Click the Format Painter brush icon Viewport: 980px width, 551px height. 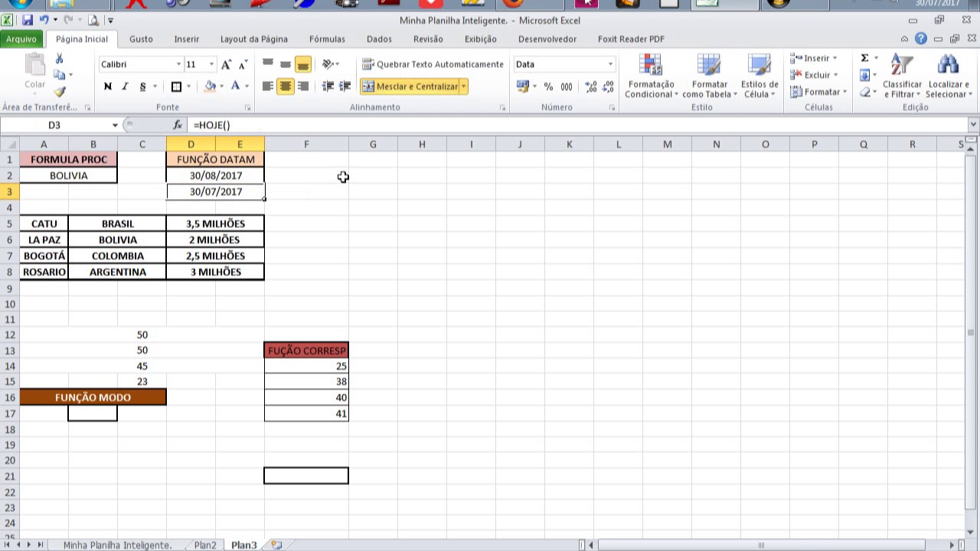click(60, 91)
